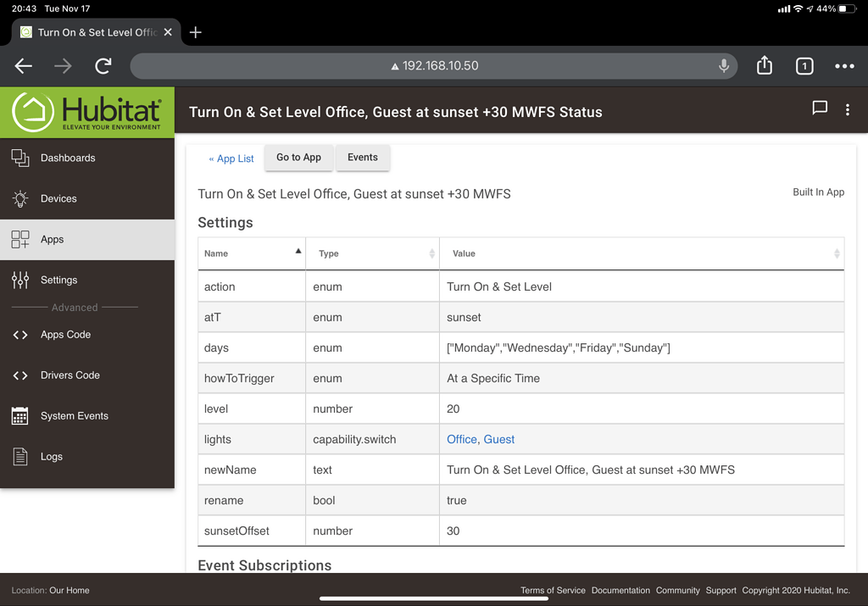The width and height of the screenshot is (868, 606).
Task: Click the Go to App button
Action: 298,158
